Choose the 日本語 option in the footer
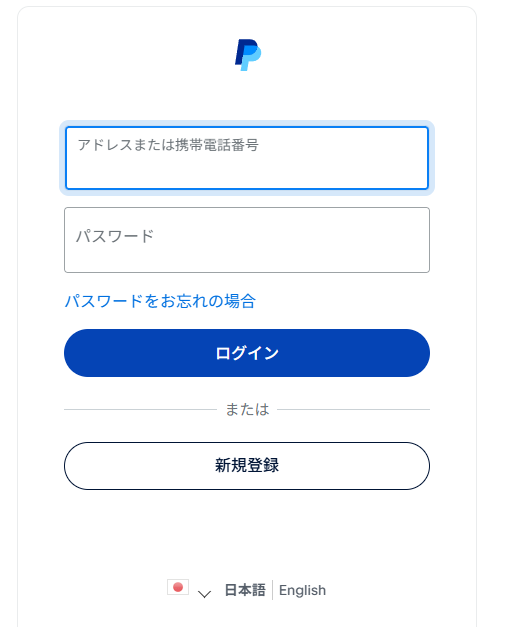This screenshot has height=627, width=508. click(245, 590)
